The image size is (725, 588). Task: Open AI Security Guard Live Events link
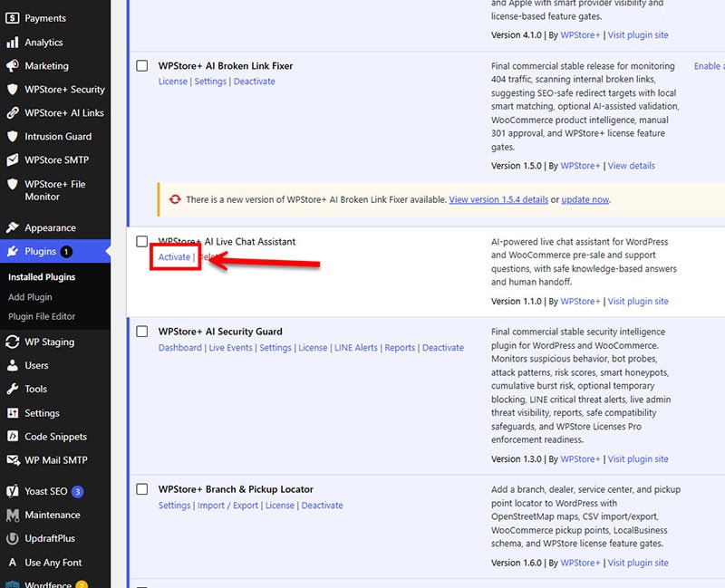tap(231, 348)
